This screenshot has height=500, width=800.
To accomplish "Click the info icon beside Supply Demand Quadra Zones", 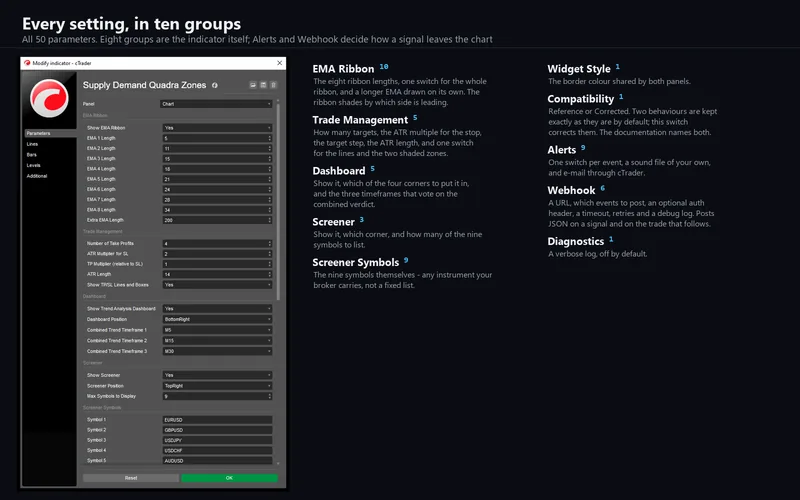I will coord(215,85).
